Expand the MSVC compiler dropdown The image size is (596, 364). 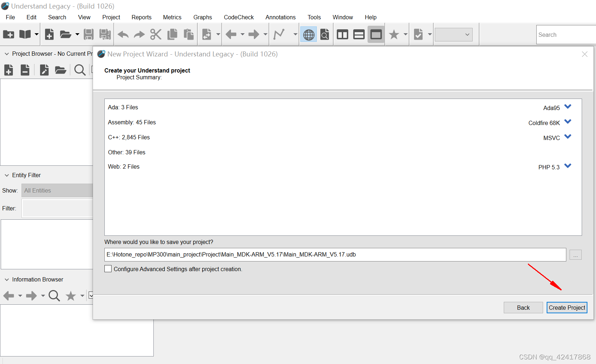[x=568, y=137]
